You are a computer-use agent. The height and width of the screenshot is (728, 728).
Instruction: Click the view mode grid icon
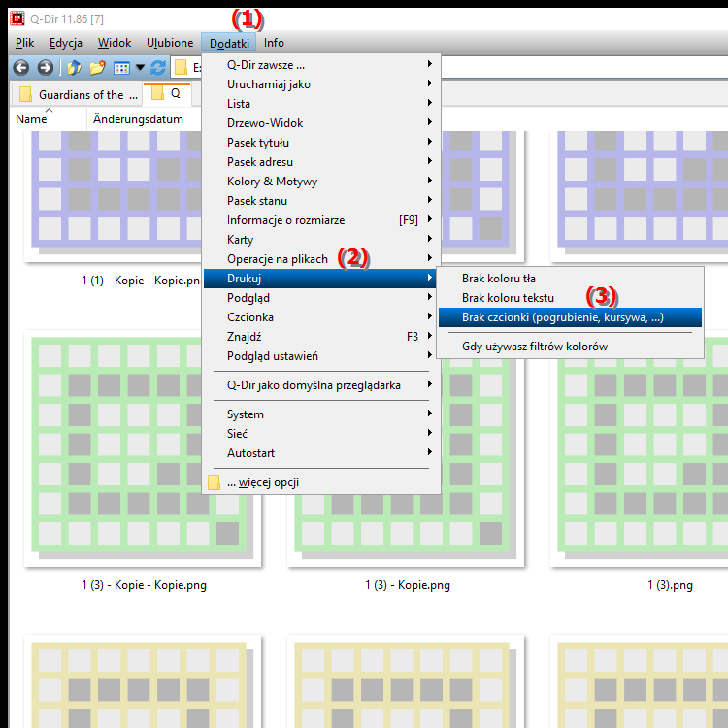pos(121,68)
